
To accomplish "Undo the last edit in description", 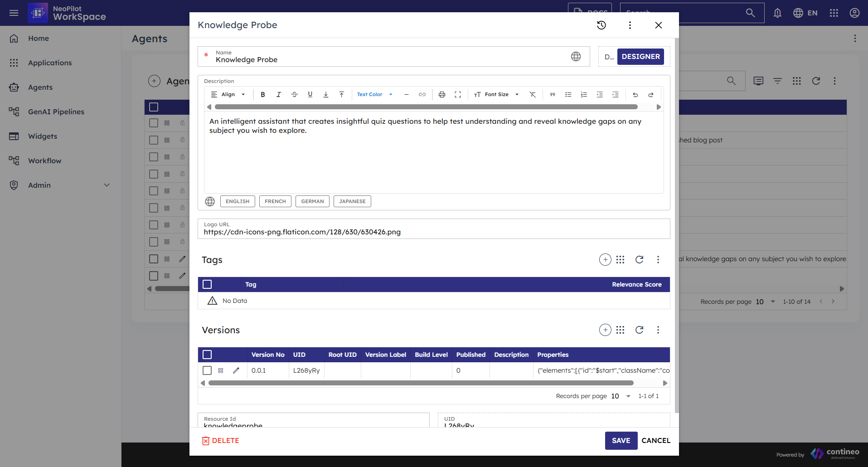I will pyautogui.click(x=635, y=94).
